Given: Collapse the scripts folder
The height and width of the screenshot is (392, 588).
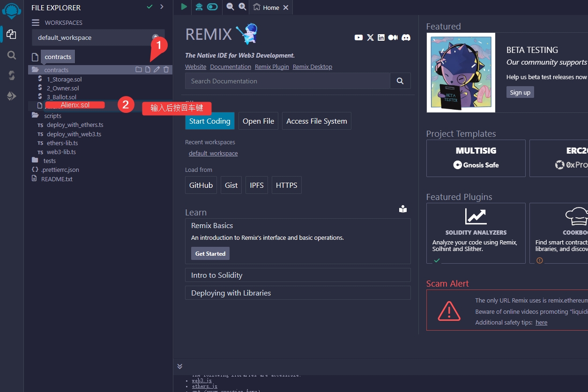Looking at the screenshot, I should click(52, 116).
